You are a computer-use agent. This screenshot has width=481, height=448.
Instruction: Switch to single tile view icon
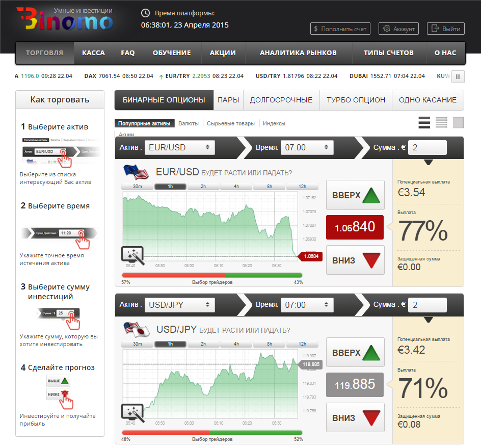pyautogui.click(x=459, y=123)
